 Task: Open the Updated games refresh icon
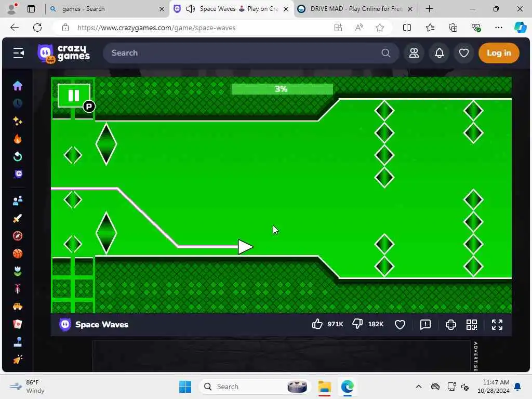point(18,156)
